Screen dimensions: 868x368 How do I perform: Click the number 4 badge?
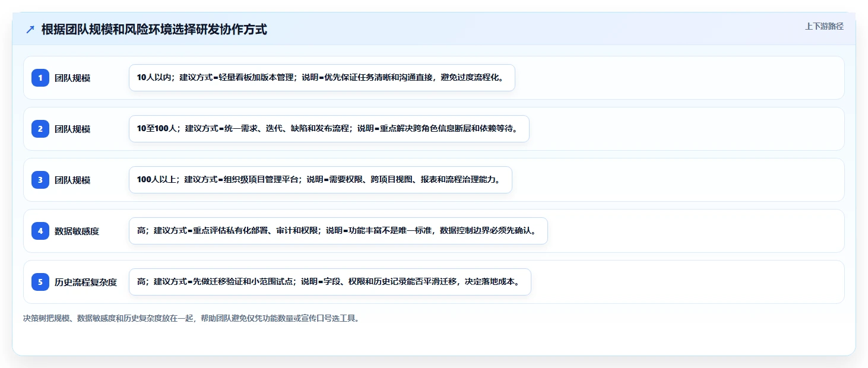pyautogui.click(x=40, y=231)
